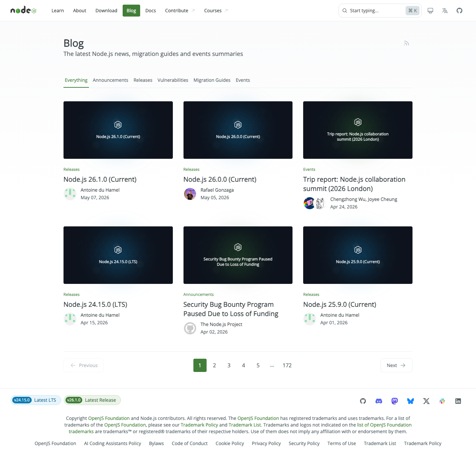Go to page 2
The height and width of the screenshot is (456, 476).
coord(215,365)
